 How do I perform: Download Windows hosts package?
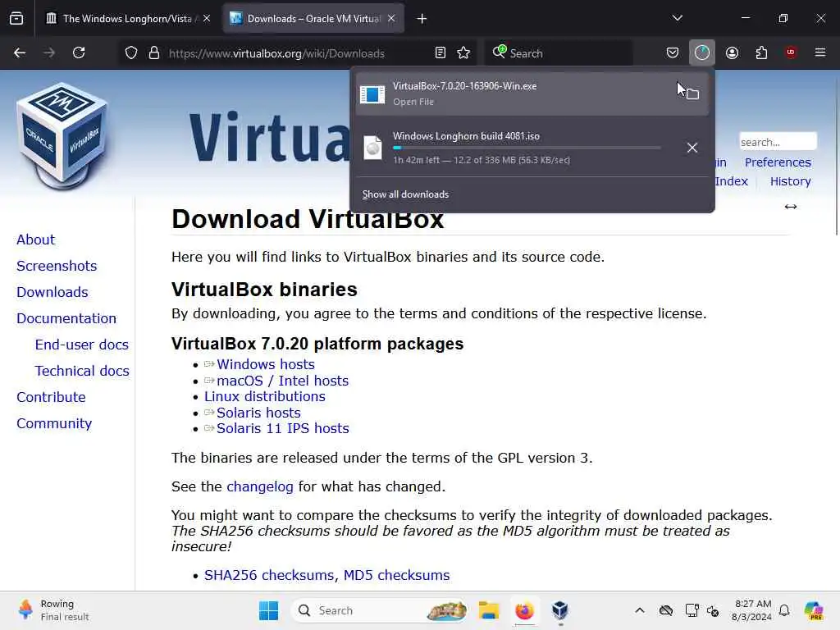click(265, 364)
